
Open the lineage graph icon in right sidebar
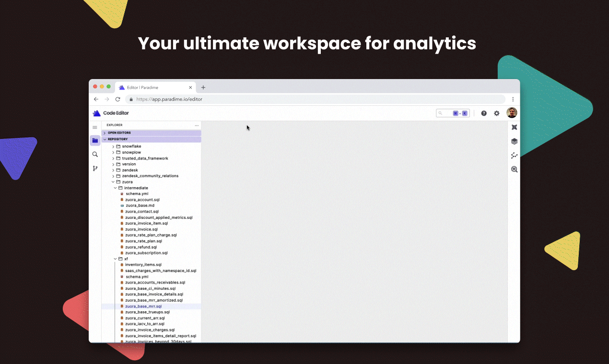[514, 156]
